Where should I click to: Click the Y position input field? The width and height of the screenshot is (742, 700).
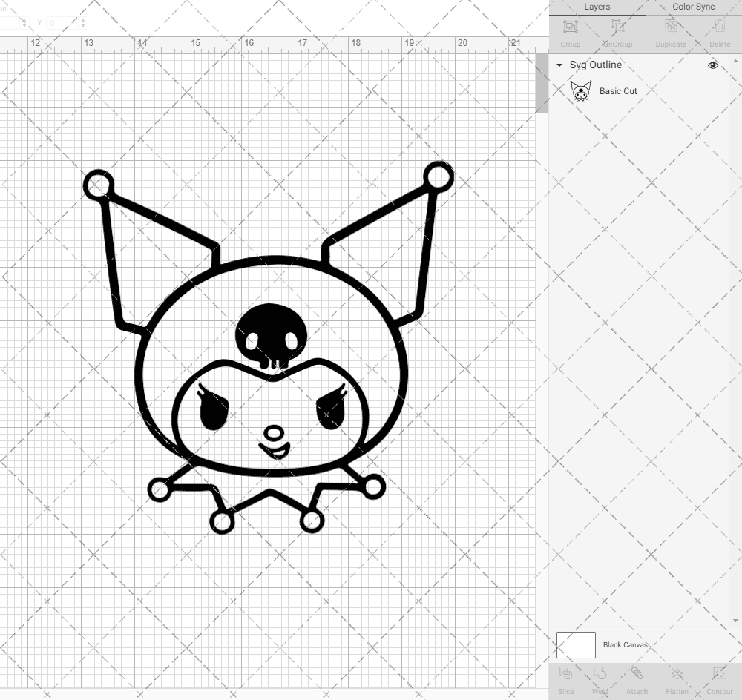coord(62,23)
